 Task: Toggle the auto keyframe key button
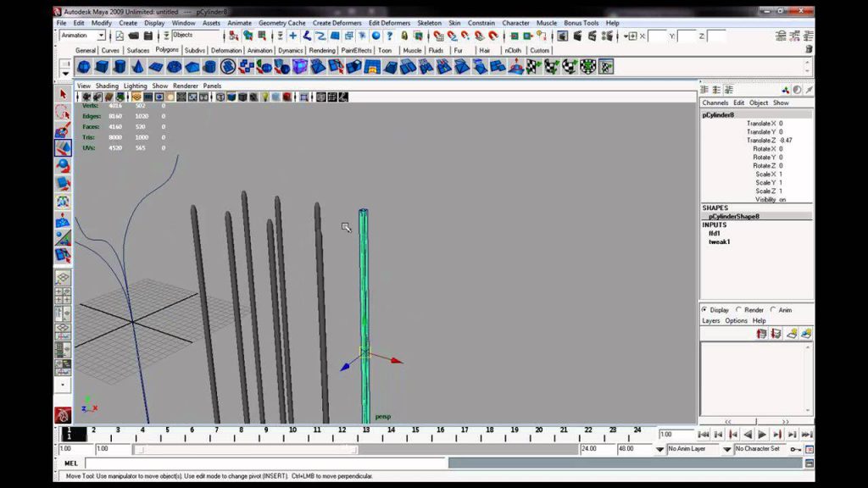(x=795, y=449)
